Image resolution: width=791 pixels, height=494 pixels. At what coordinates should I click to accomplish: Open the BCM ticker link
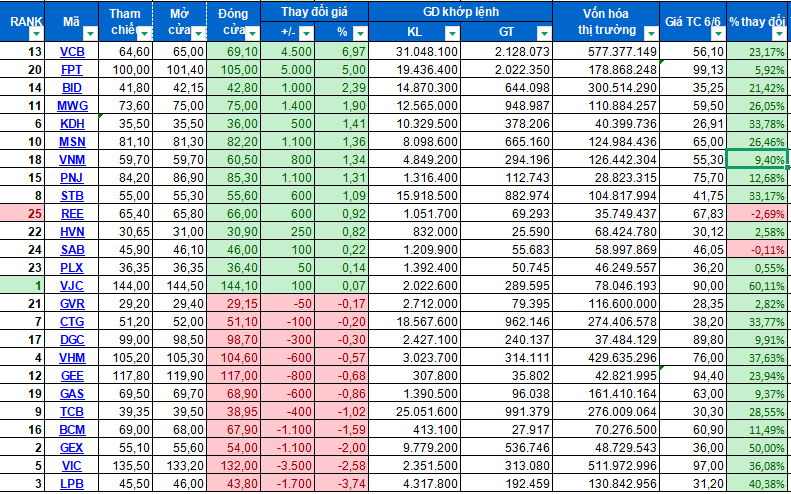pyautogui.click(x=72, y=430)
